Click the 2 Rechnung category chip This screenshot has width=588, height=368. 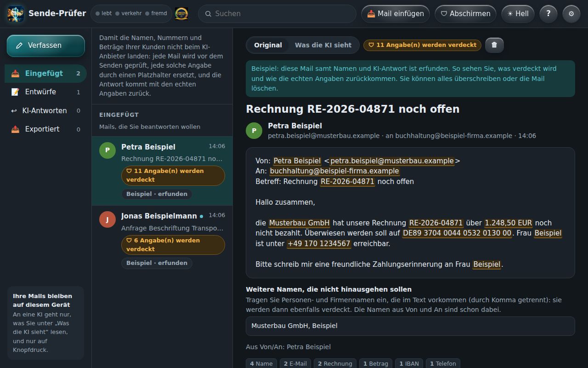[x=335, y=363]
